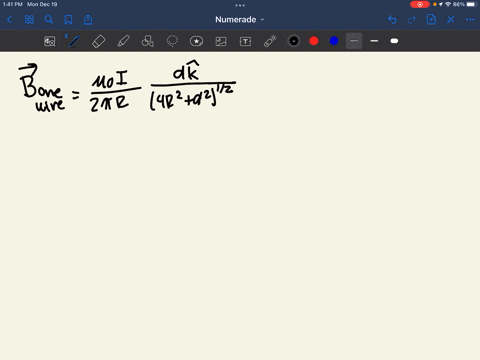This screenshot has width=480, height=360.
Task: Bookmark the current page
Action: (68, 20)
